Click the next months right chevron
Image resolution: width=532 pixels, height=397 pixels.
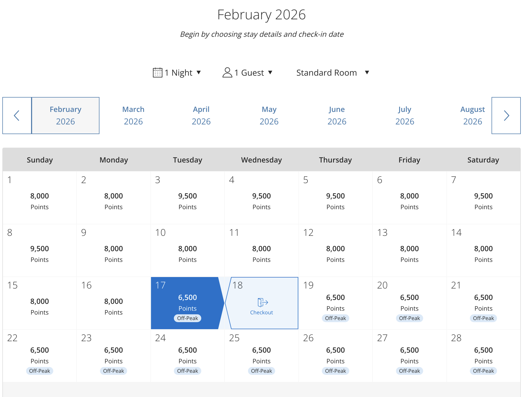point(506,116)
